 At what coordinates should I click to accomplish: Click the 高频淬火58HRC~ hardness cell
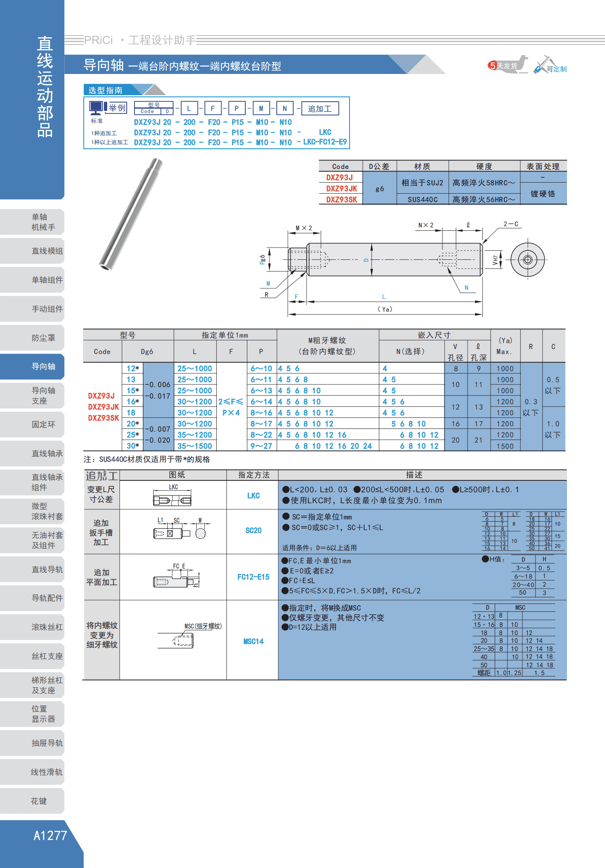(484, 183)
